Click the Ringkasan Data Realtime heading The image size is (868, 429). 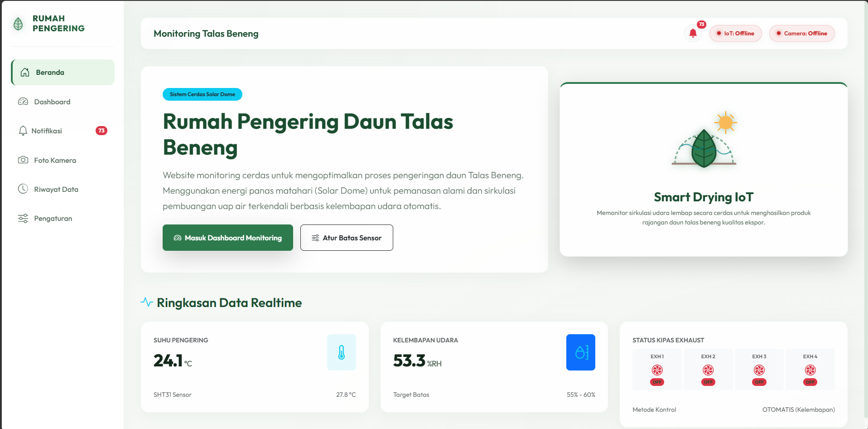tap(229, 303)
